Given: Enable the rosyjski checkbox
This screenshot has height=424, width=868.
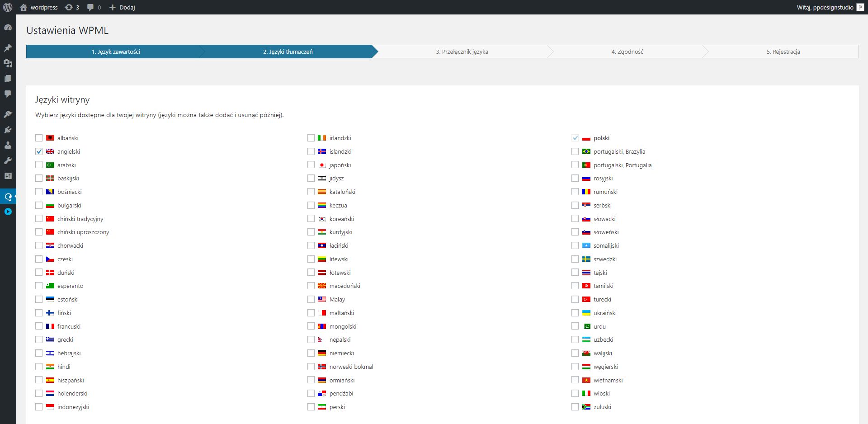Looking at the screenshot, I should pyautogui.click(x=575, y=178).
